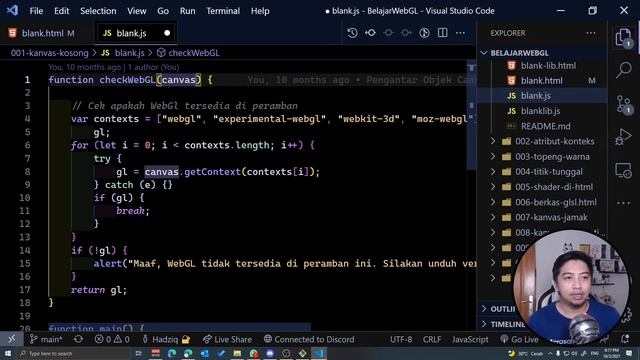Click the main* git branch indicator
This screenshot has height=360, width=640.
pos(46,339)
